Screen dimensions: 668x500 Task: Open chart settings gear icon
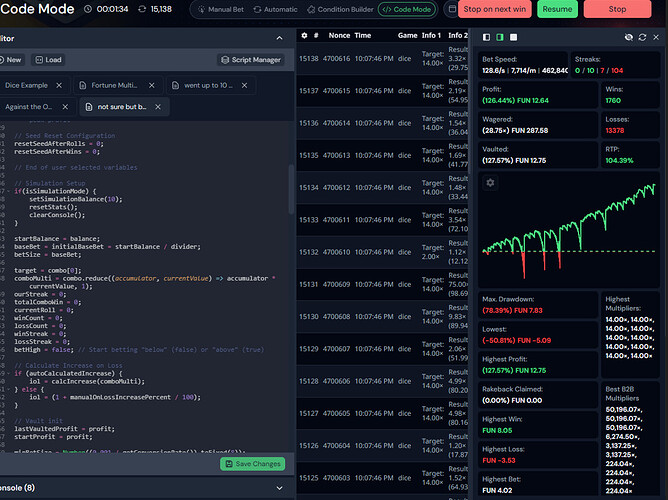[x=490, y=183]
